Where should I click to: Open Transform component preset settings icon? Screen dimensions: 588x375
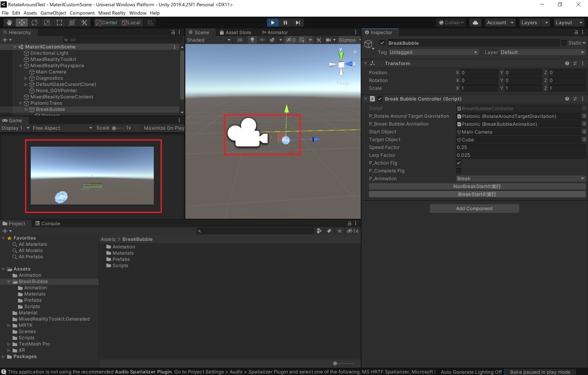pos(575,63)
